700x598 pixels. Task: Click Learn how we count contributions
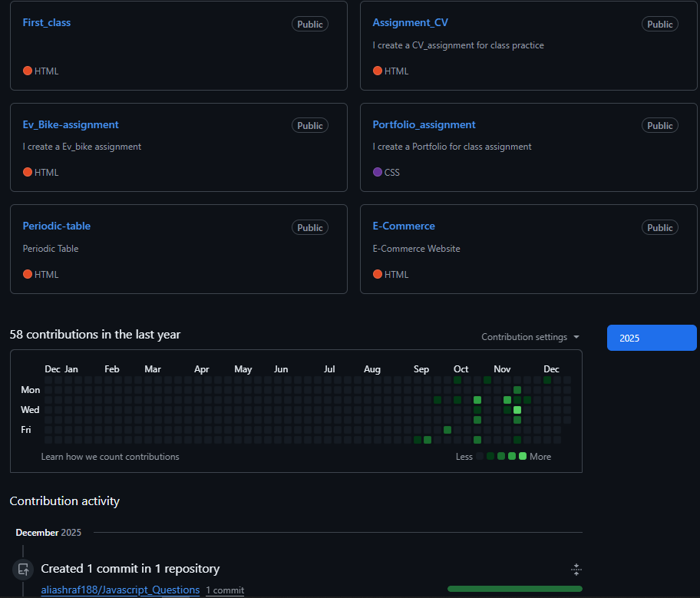110,457
